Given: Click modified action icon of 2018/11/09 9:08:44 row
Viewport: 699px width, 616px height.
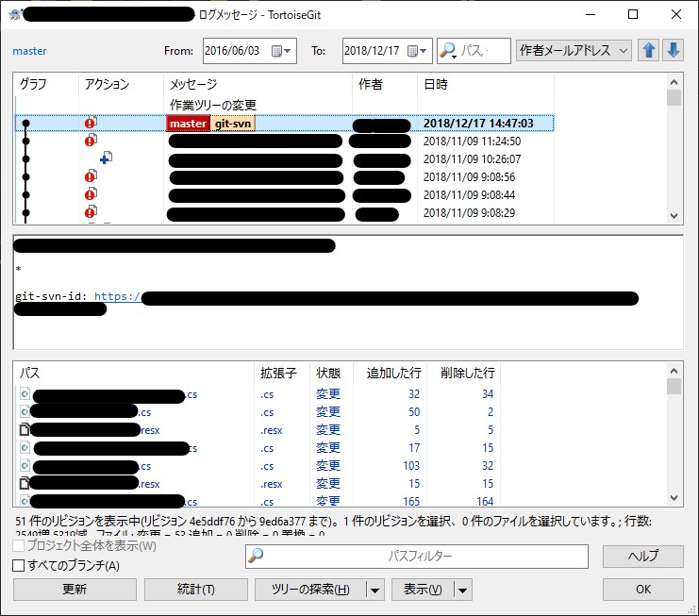Looking at the screenshot, I should coord(91,193).
